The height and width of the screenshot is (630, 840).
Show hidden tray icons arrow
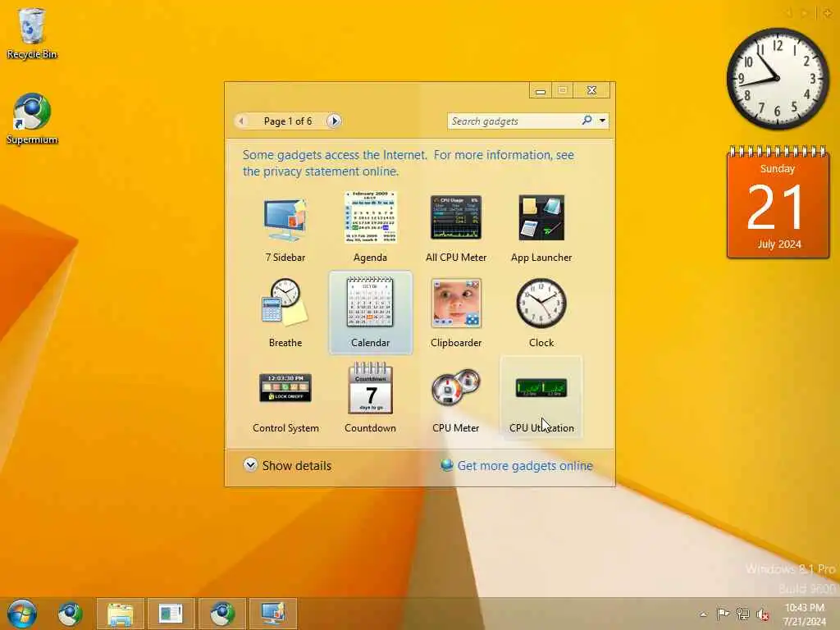coord(703,614)
